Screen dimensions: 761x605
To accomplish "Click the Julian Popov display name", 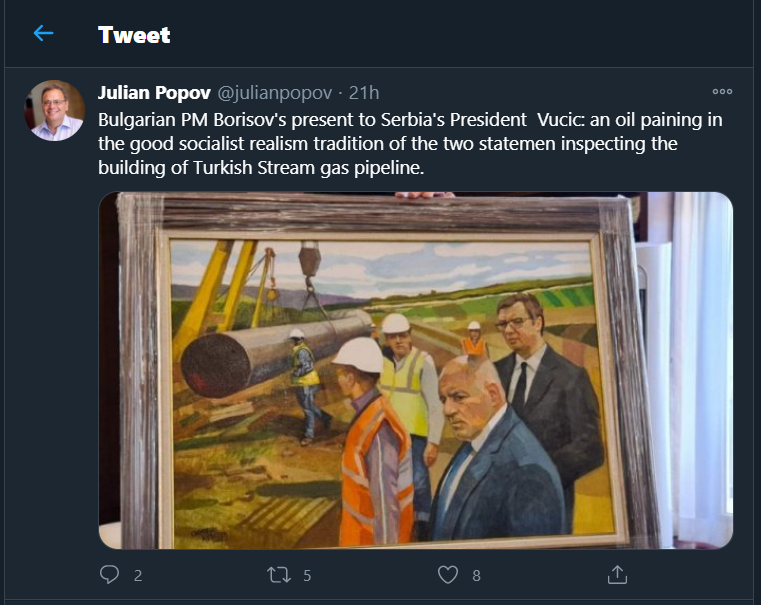I will coord(154,93).
